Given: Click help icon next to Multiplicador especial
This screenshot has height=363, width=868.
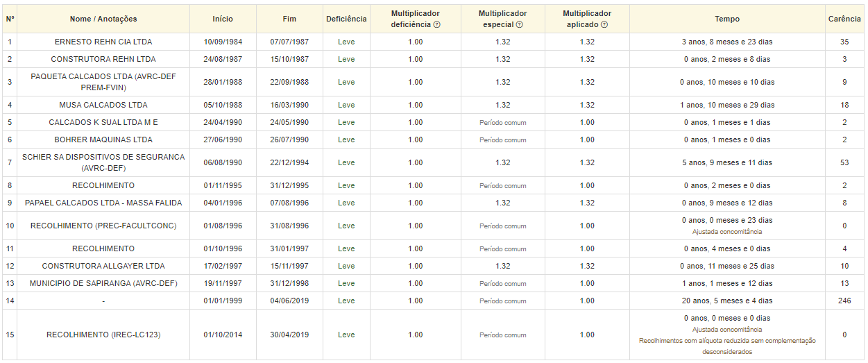Looking at the screenshot, I should tap(520, 24).
